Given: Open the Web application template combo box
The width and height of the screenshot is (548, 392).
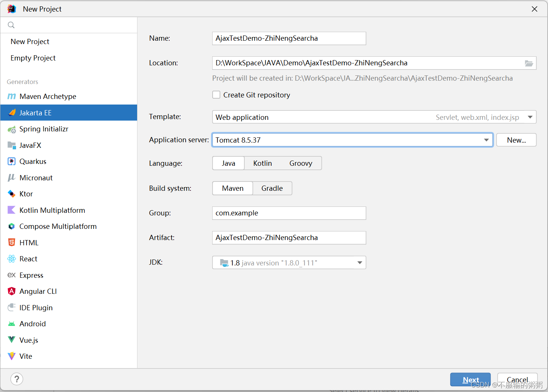Looking at the screenshot, I should [x=374, y=117].
